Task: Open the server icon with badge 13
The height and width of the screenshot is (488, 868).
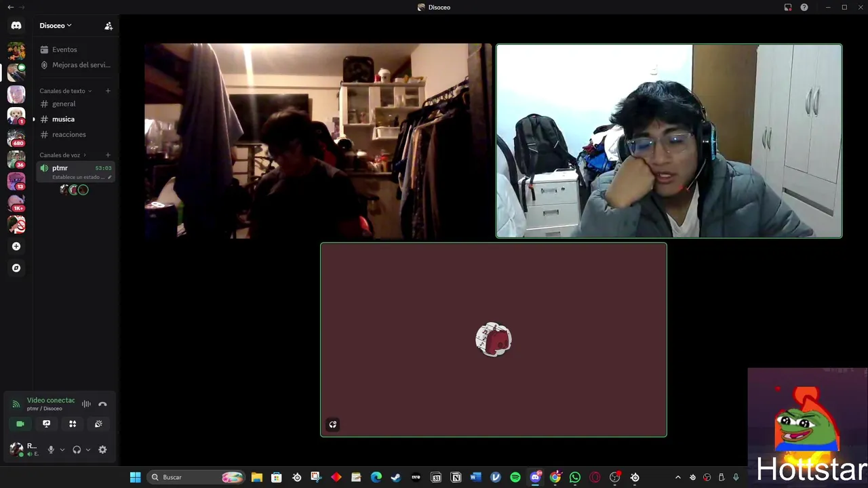Action: click(x=16, y=181)
